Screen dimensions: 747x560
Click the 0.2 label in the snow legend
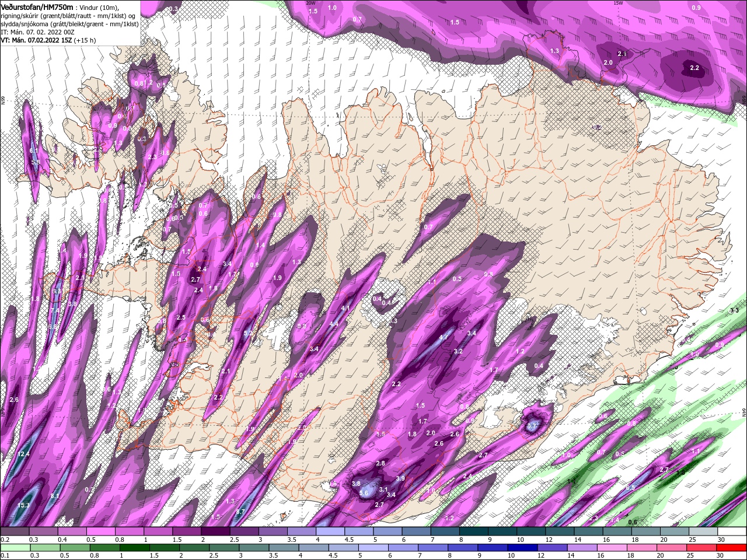coord(4,540)
